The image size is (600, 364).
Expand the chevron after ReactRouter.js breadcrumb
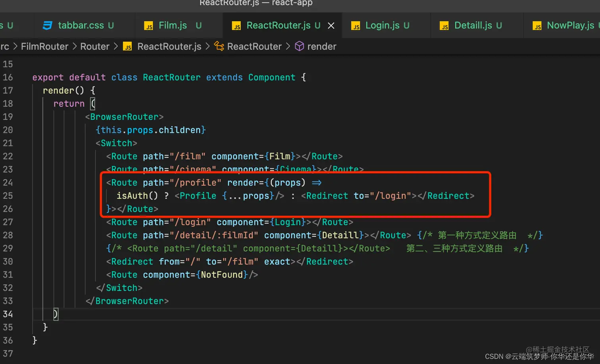pos(208,46)
